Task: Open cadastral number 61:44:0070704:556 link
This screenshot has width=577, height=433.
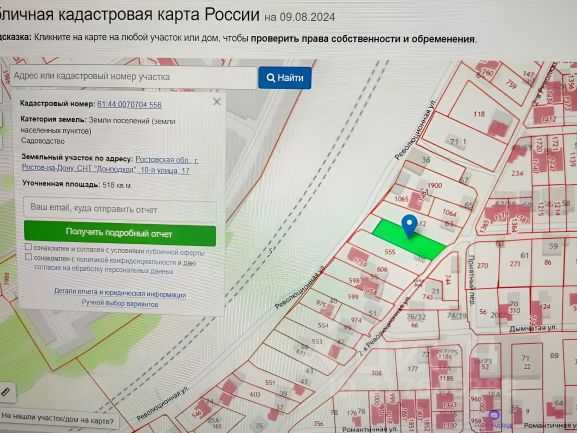Action: (x=129, y=104)
